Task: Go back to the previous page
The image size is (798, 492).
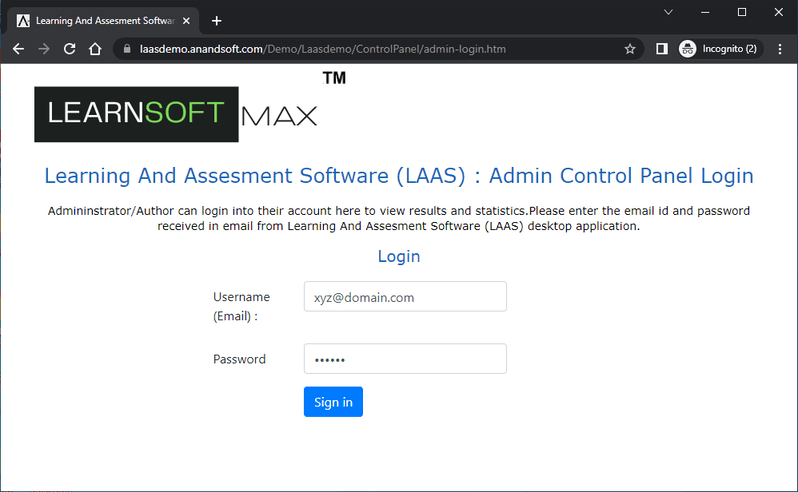Action: coord(18,49)
